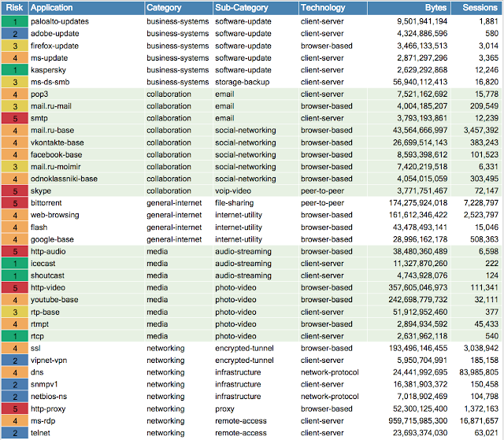This screenshot has width=504, height=440.
Task: Click the storage-backup sub-category cell
Action: (x=243, y=82)
